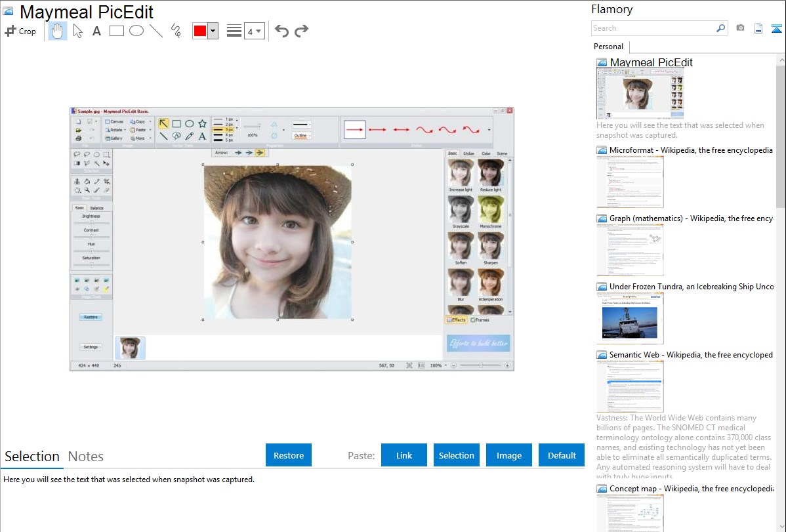Choose the freehand squiggle drawing tool
The height and width of the screenshot is (532, 786).
point(176,31)
